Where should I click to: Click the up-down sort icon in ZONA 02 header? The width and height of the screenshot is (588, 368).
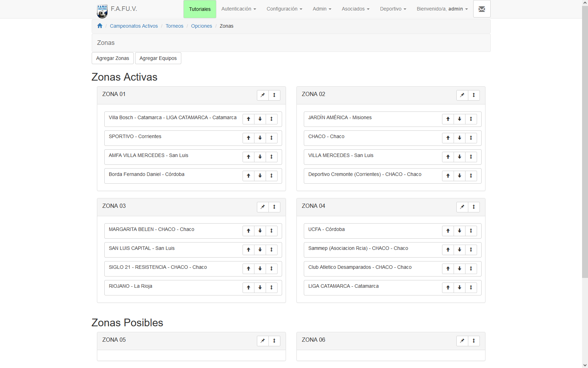[474, 95]
